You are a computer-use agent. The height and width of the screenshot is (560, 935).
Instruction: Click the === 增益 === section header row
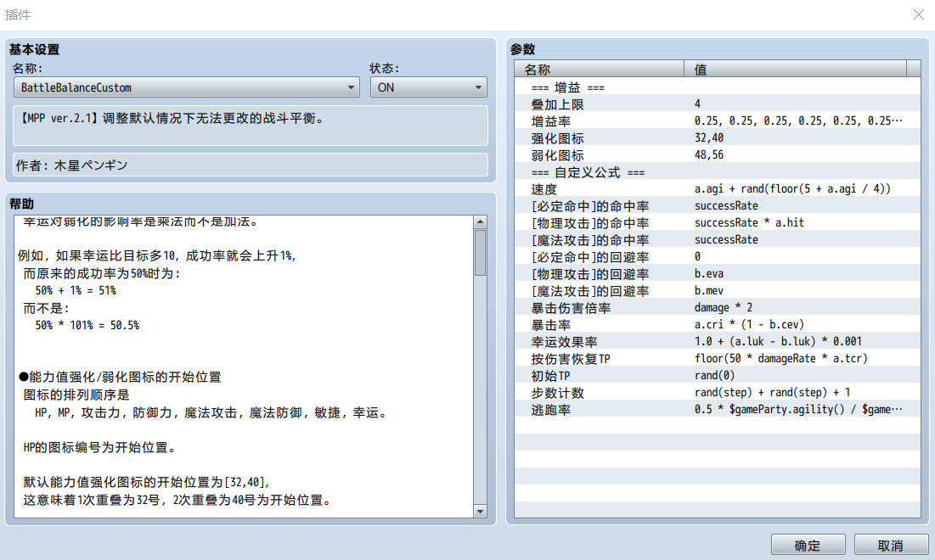click(718, 87)
